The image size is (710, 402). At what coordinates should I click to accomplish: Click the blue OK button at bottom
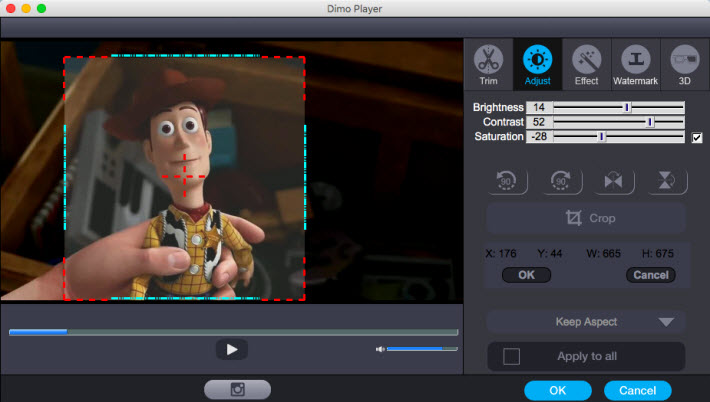click(558, 390)
